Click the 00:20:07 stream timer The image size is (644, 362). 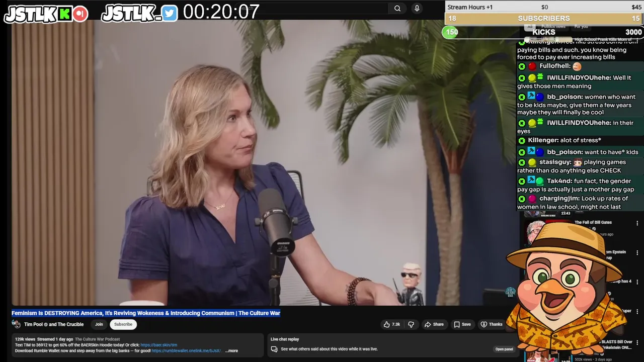(221, 12)
